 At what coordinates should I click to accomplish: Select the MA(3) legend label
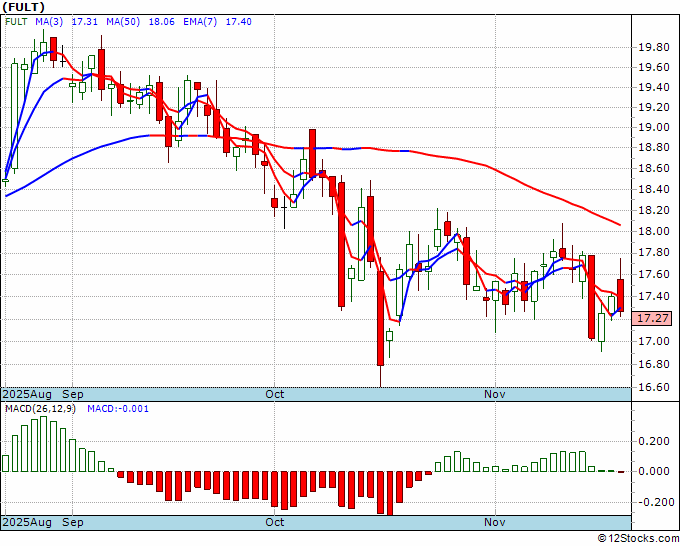[49, 22]
